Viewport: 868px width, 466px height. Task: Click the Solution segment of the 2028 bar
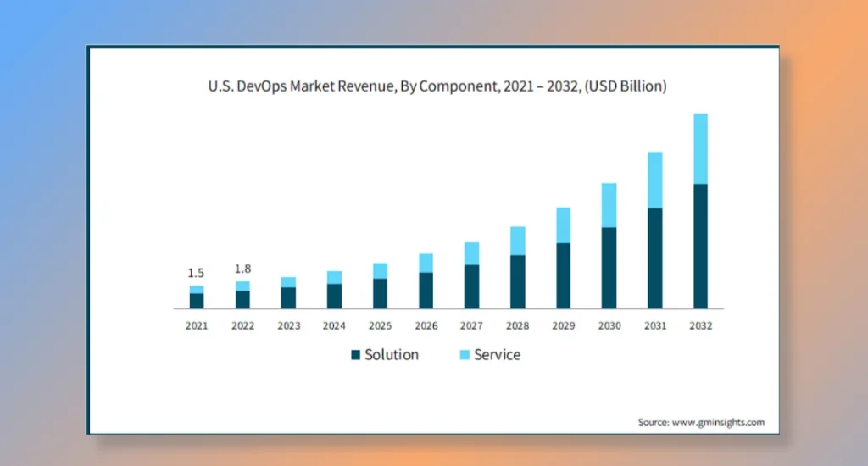[517, 281]
